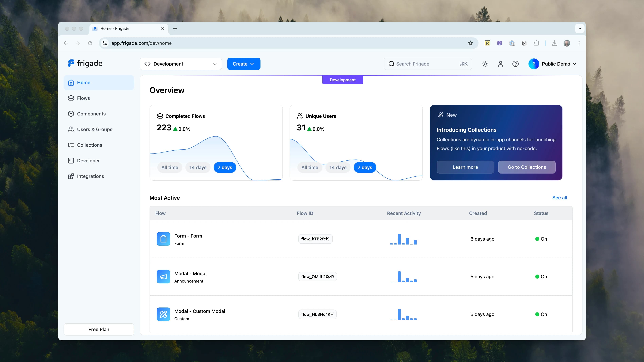Open Developer in the sidebar
The image size is (644, 362).
click(99, 161)
